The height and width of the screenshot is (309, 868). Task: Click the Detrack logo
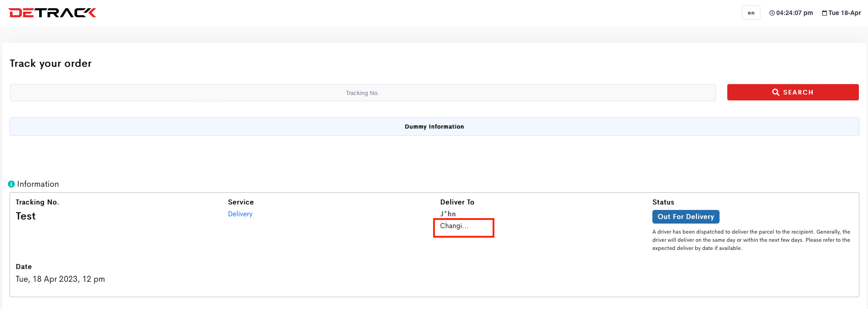[52, 13]
